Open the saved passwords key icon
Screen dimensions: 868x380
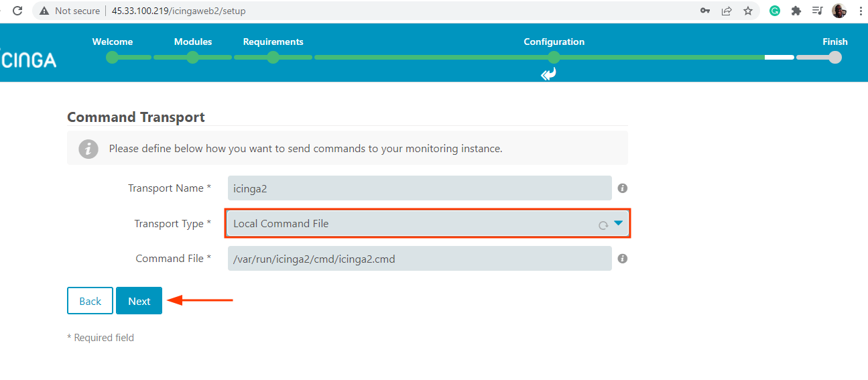tap(705, 11)
